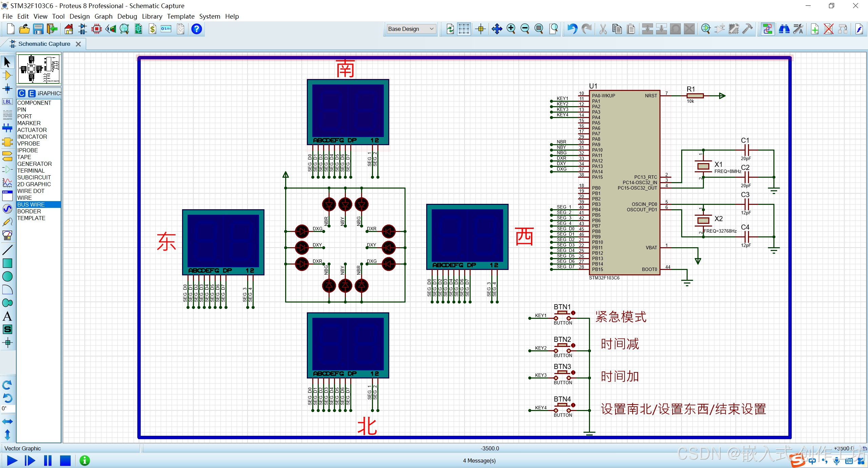The image size is (868, 468).
Task: Select the Component mode tool
Action: 7,75
